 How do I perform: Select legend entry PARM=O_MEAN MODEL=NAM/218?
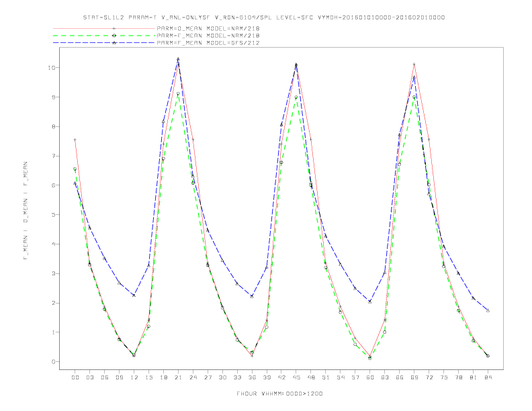pyautogui.click(x=208, y=28)
